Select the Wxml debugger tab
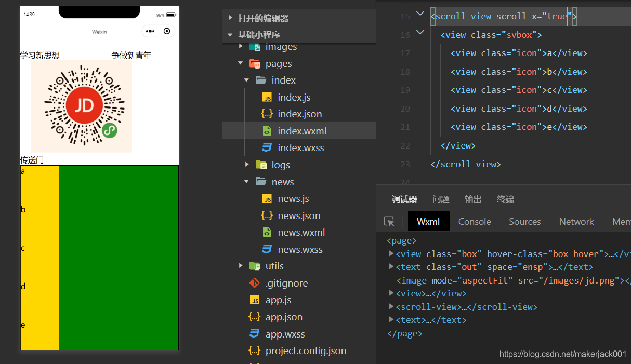The width and height of the screenshot is (631, 364). pos(428,222)
